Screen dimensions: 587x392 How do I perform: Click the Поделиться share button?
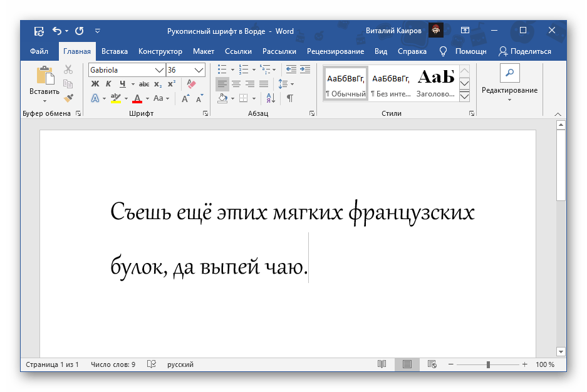coord(525,51)
